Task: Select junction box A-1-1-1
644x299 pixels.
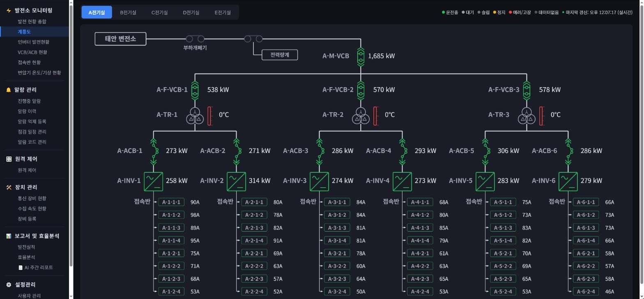Action: pyautogui.click(x=171, y=202)
